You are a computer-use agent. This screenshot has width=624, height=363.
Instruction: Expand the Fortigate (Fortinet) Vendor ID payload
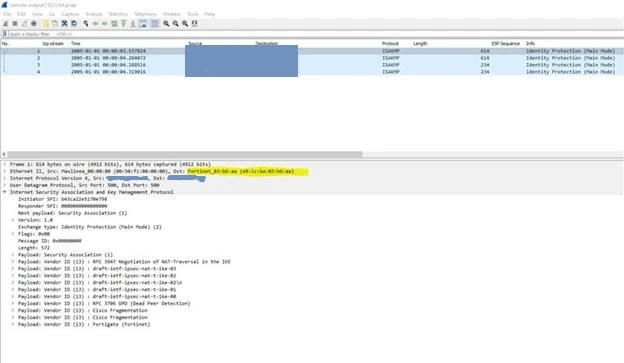pos(13,324)
